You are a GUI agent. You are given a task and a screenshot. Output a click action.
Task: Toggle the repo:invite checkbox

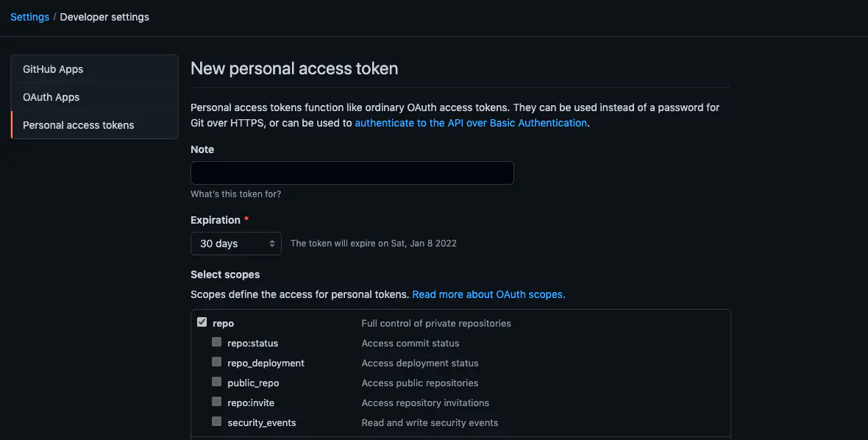[217, 402]
